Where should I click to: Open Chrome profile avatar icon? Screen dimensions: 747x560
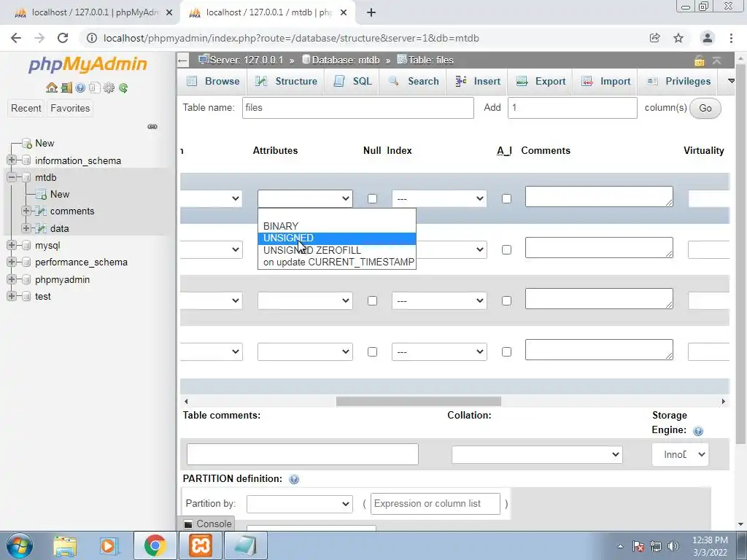(708, 38)
